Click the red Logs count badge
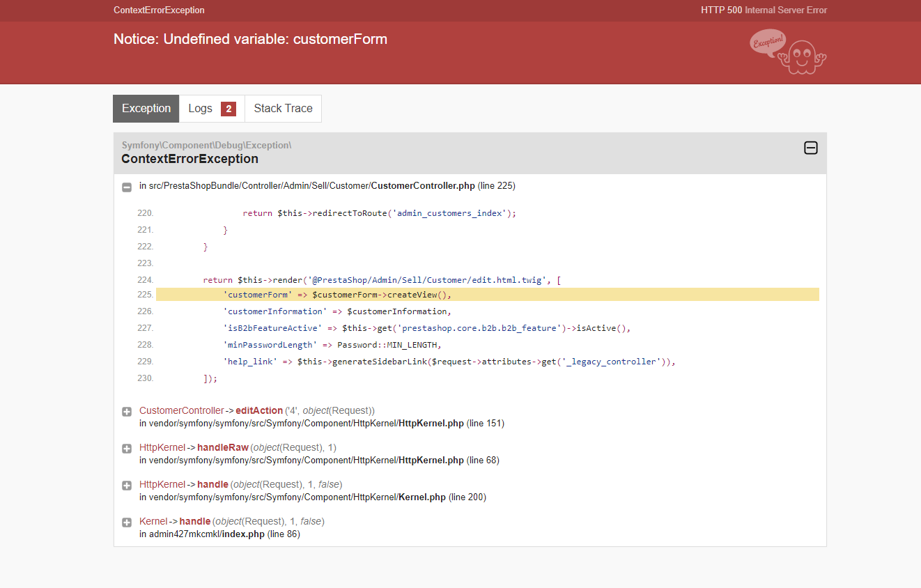Image resolution: width=921 pixels, height=588 pixels. 228,109
